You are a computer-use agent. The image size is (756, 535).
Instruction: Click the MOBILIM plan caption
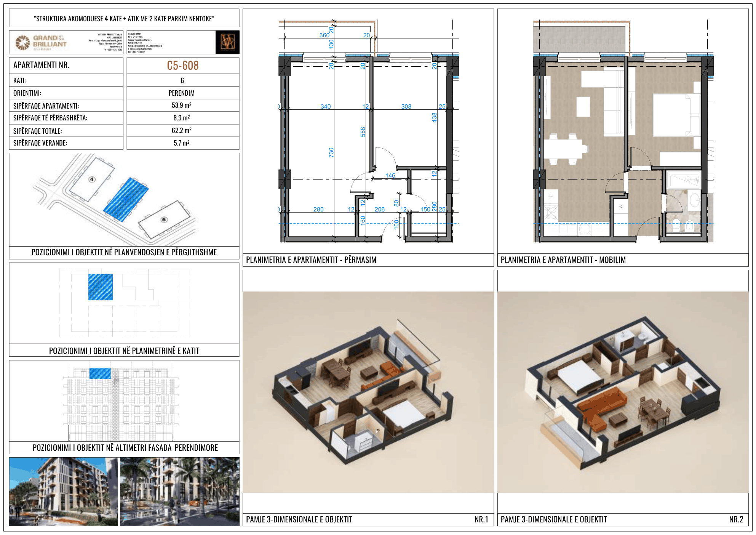click(563, 260)
